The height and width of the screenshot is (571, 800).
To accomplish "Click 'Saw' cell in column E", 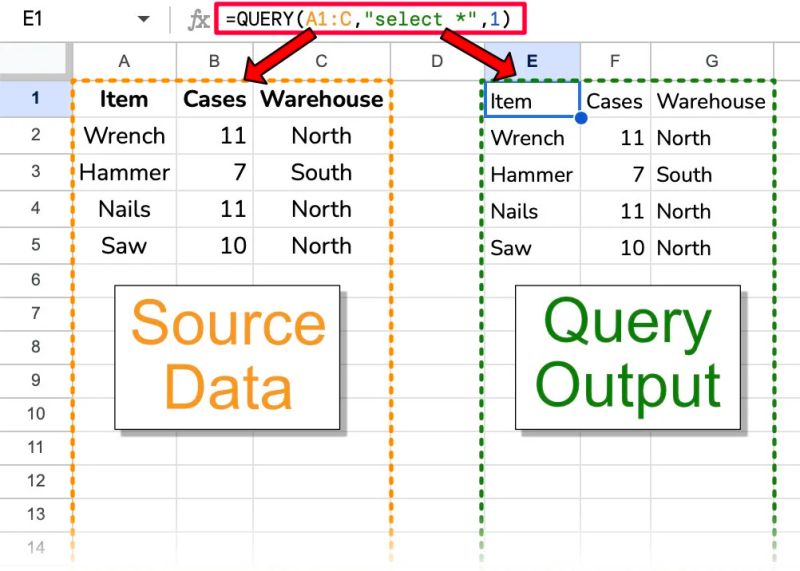I will pos(532,248).
